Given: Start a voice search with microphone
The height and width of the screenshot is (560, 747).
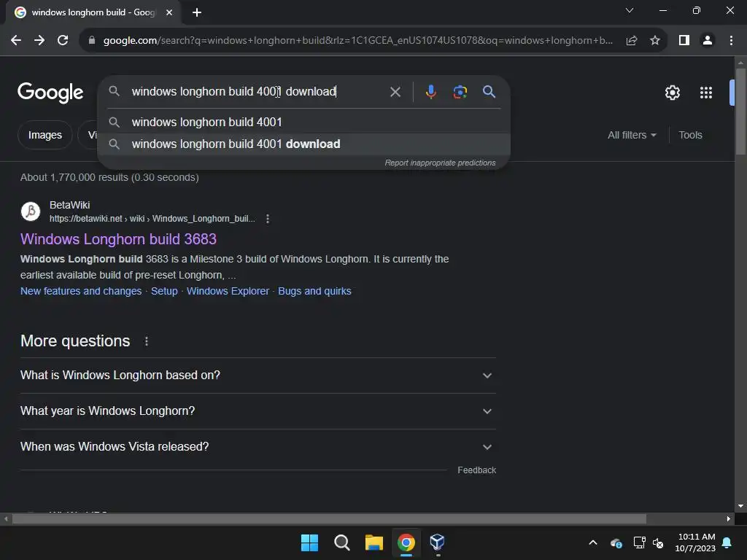Looking at the screenshot, I should point(430,92).
